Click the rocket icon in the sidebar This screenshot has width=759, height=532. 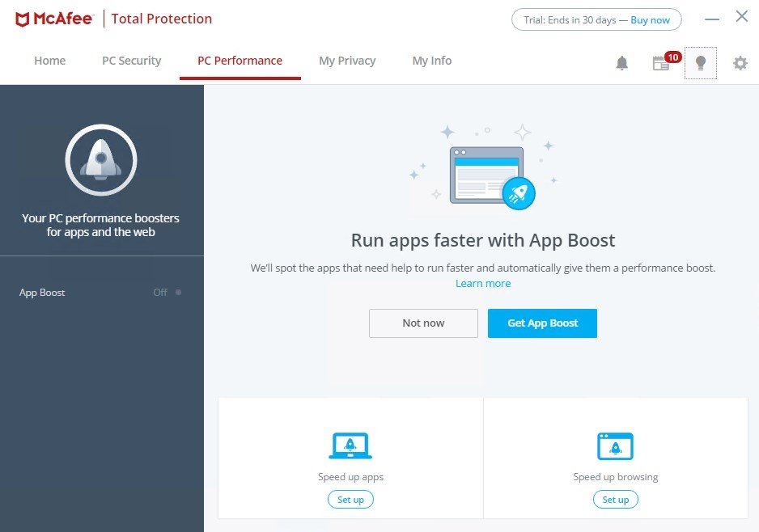[x=101, y=160]
